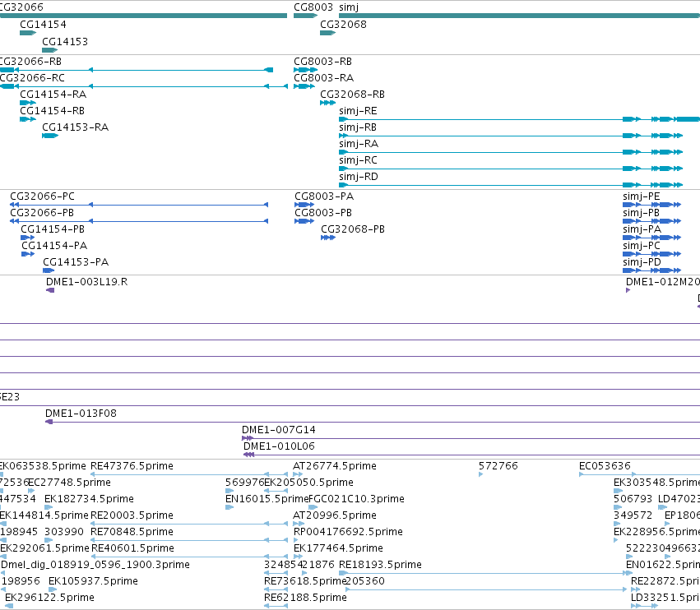This screenshot has width=700, height=610.
Task: Select EST RE62188.5prime
Action: click(305, 598)
